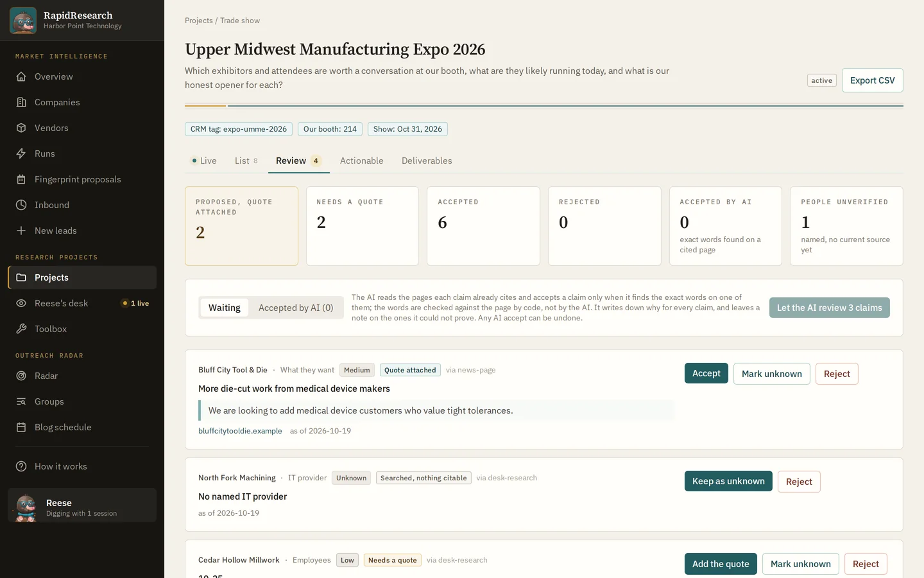This screenshot has height=578, width=924.
Task: Open the List tab
Action: pyautogui.click(x=246, y=161)
